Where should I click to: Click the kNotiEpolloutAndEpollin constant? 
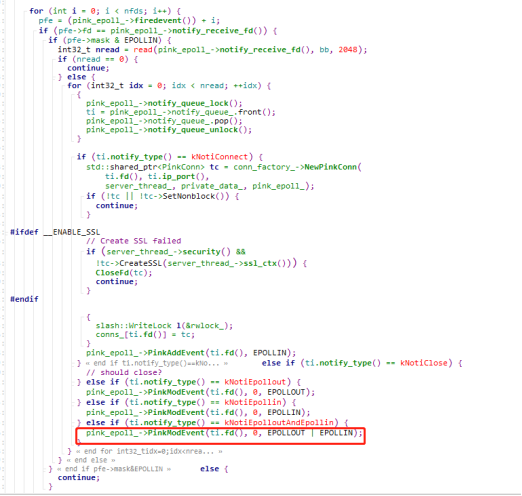pyautogui.click(x=279, y=423)
